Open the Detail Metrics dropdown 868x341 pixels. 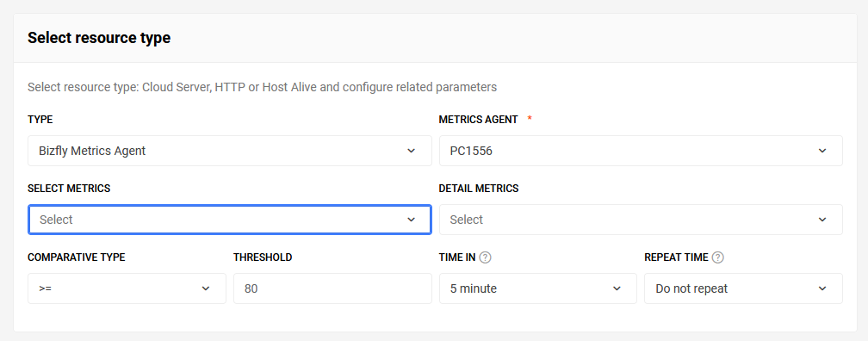point(641,220)
